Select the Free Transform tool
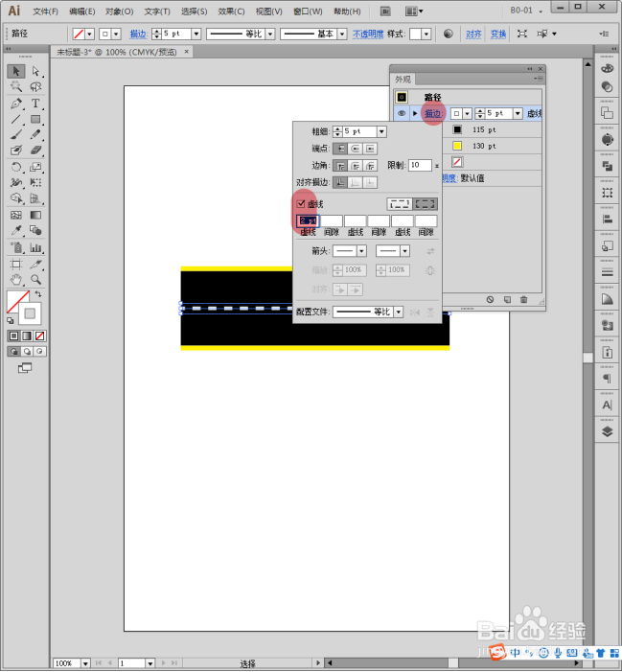Image resolution: width=622 pixels, height=672 pixels. tap(35, 182)
